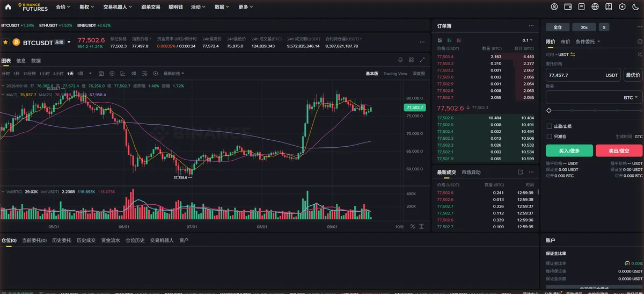Expand more time intervals dropdown arrow
This screenshot has width=644, height=294.
[90, 73]
